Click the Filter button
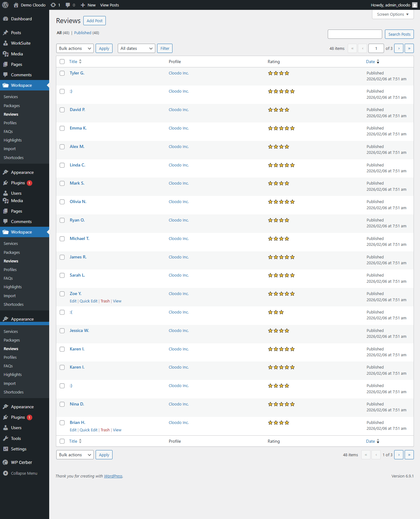 [x=165, y=48]
